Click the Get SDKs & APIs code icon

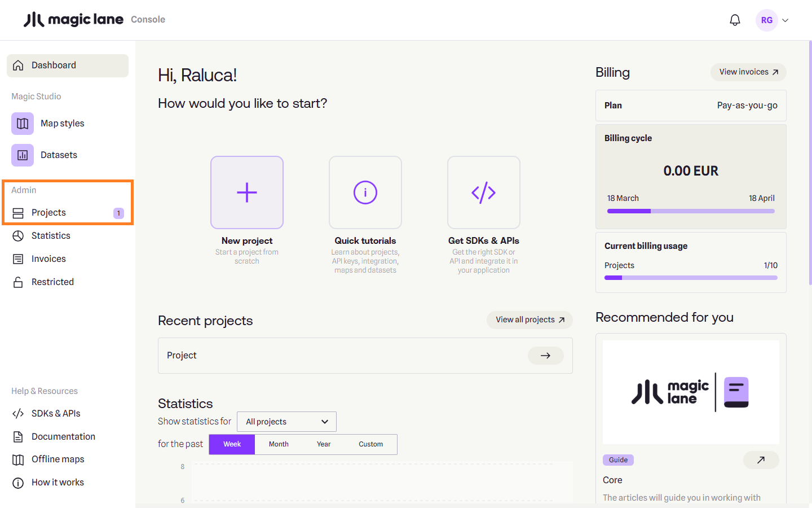point(484,192)
